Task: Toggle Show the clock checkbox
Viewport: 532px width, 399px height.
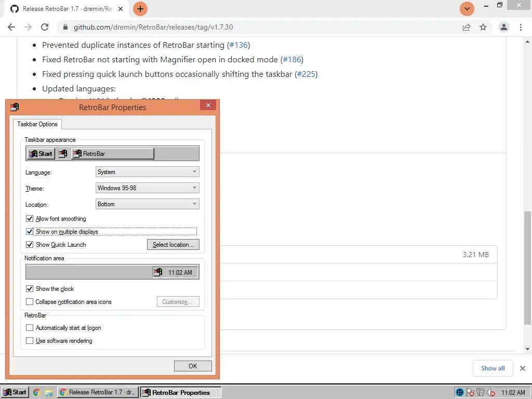Action: pos(30,289)
